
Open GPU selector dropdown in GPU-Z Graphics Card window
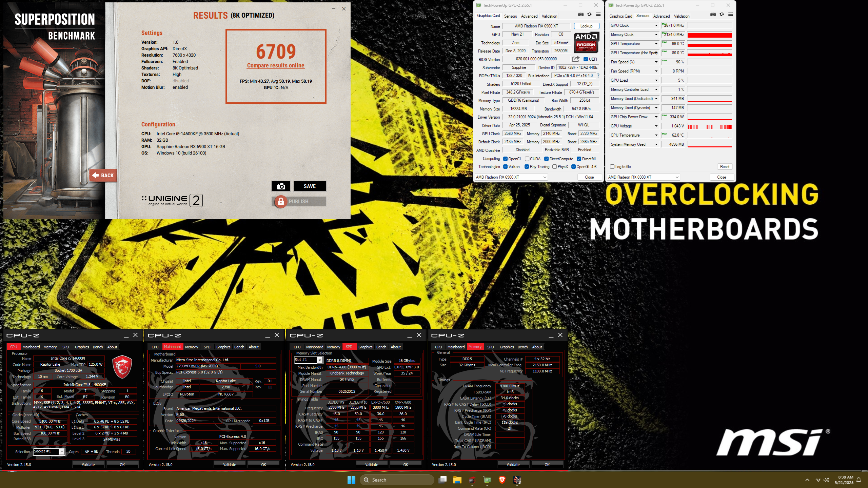511,177
